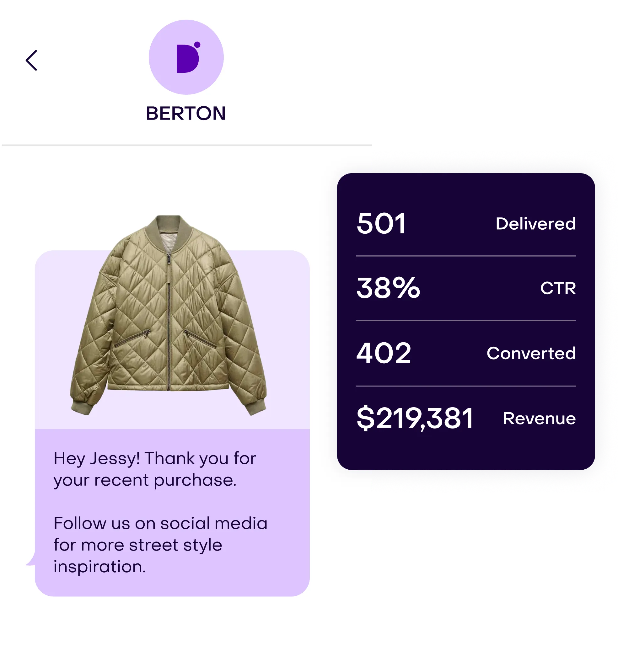Select the BERTON brand name heading
Image resolution: width=618 pixels, height=672 pixels.
[x=186, y=113]
